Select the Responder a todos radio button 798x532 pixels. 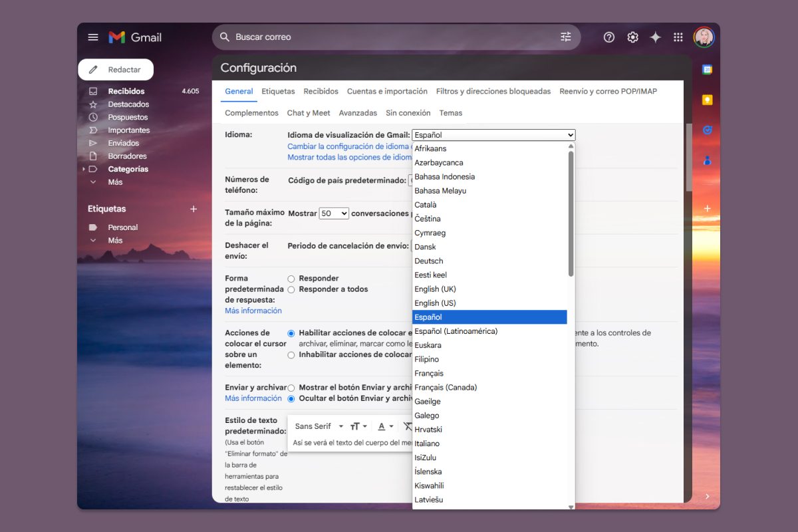tap(291, 289)
